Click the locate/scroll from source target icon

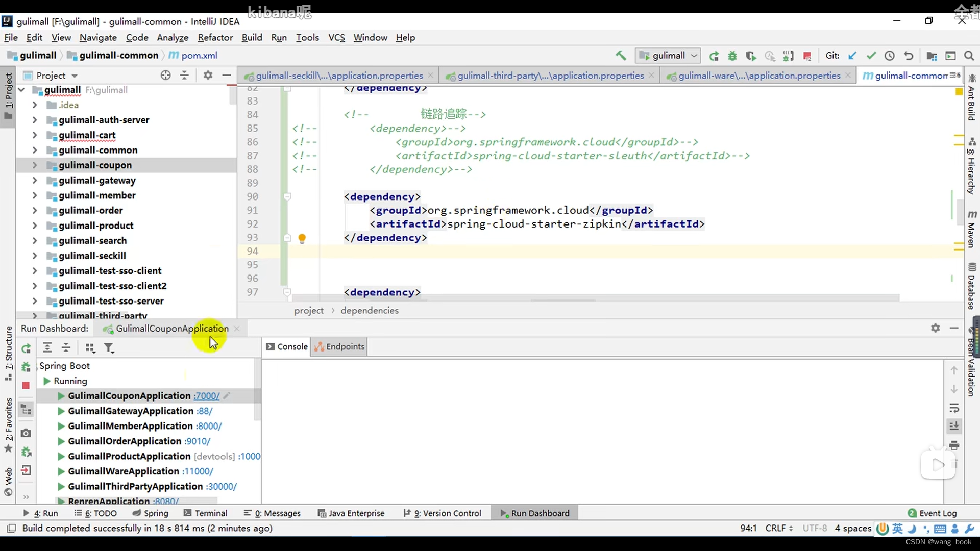click(165, 76)
